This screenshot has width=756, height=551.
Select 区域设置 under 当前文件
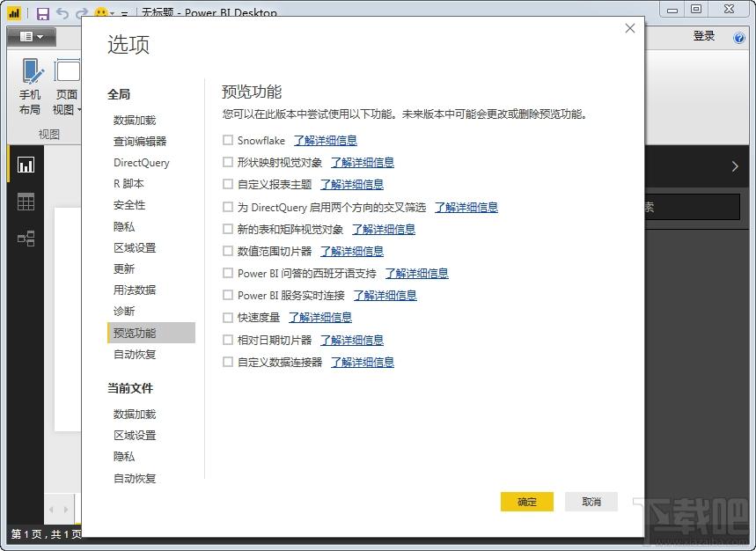135,436
